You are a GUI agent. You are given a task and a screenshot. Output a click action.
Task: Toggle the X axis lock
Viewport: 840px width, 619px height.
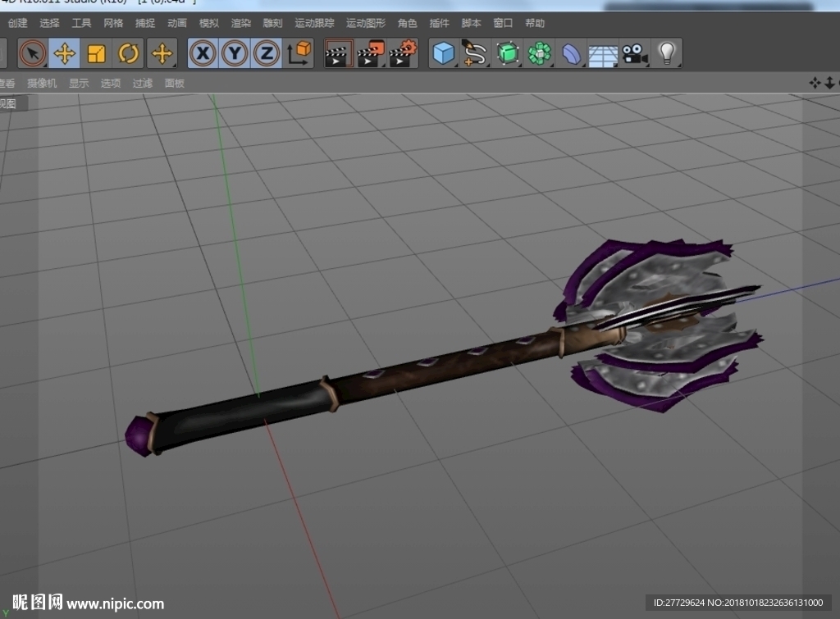click(x=203, y=53)
